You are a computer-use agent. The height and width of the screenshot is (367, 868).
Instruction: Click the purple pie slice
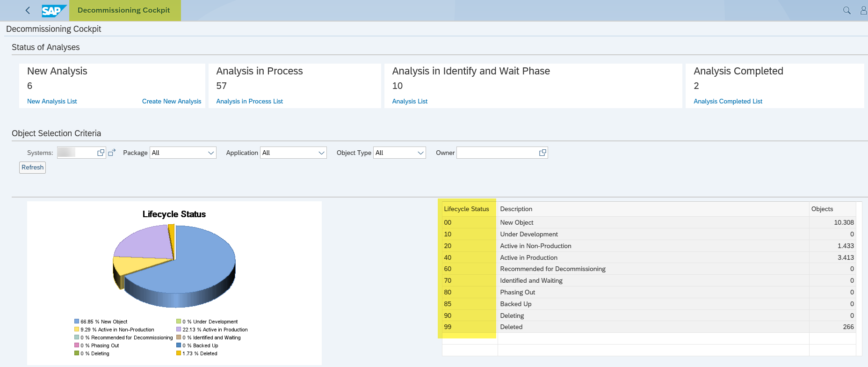click(x=145, y=243)
